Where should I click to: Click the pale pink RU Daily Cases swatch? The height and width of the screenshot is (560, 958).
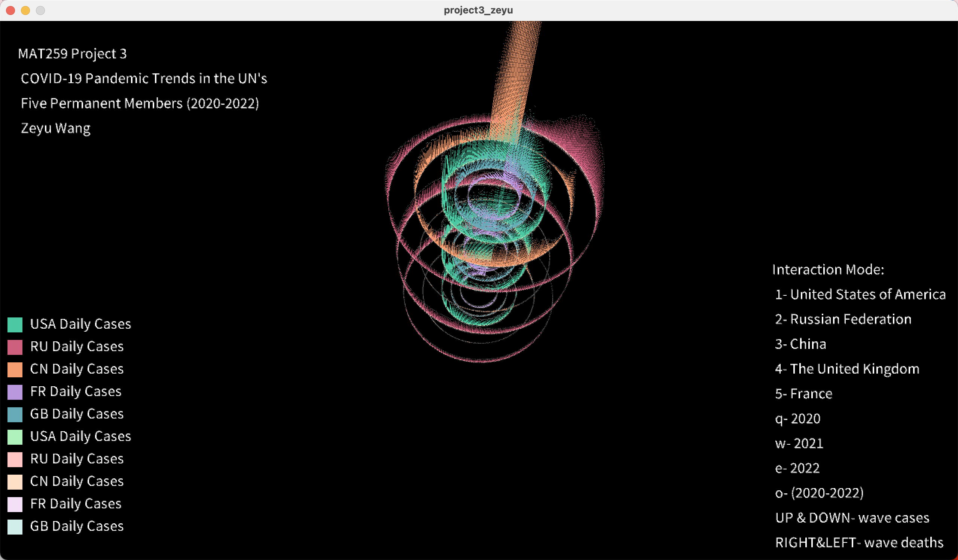pyautogui.click(x=15, y=459)
